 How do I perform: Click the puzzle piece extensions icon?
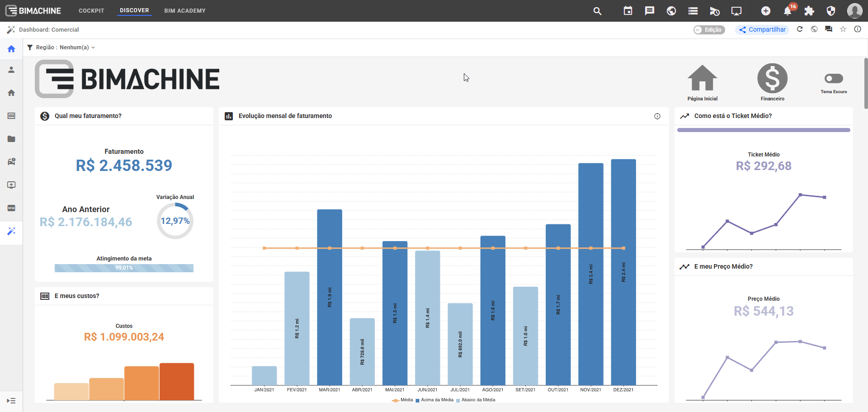[x=809, y=11]
